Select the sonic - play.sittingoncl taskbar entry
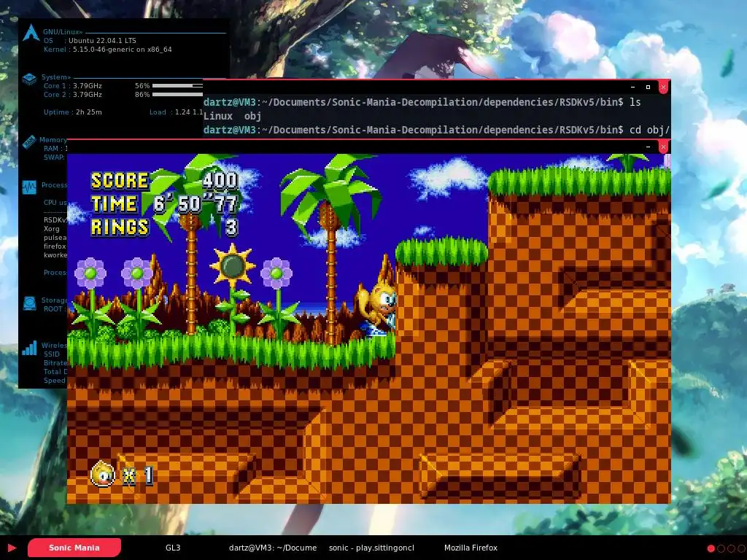Image resolution: width=747 pixels, height=560 pixels. point(371,548)
